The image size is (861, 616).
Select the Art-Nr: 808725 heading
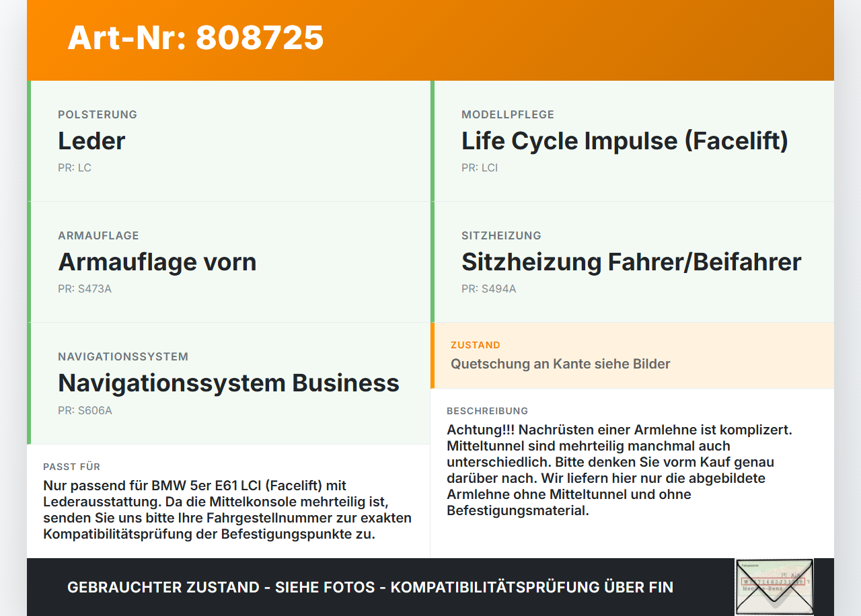pyautogui.click(x=196, y=38)
